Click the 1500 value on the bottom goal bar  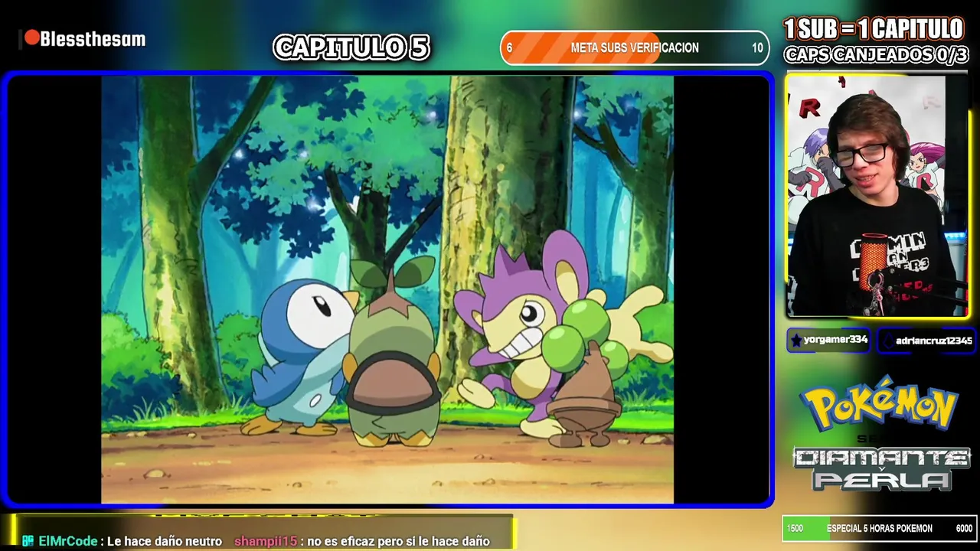[x=795, y=528]
